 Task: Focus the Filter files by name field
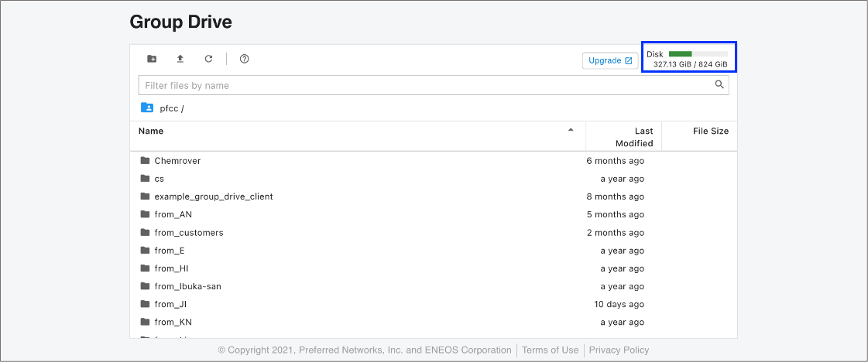coord(426,85)
